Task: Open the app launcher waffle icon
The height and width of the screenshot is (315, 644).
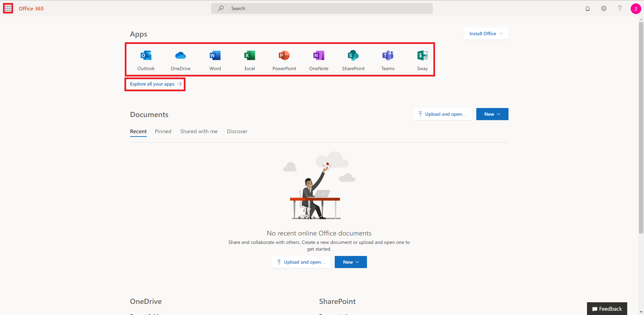Action: (8, 8)
